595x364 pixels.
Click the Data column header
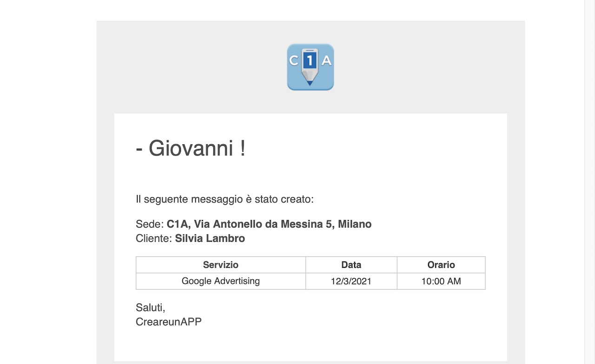point(351,265)
